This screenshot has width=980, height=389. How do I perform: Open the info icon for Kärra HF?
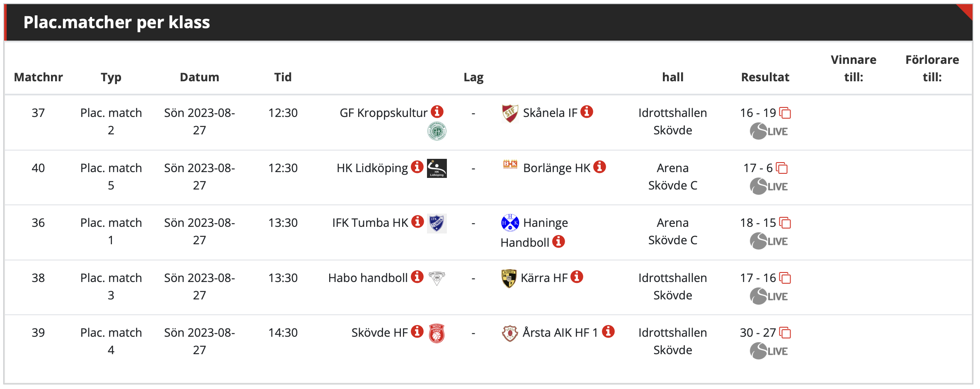point(577,277)
